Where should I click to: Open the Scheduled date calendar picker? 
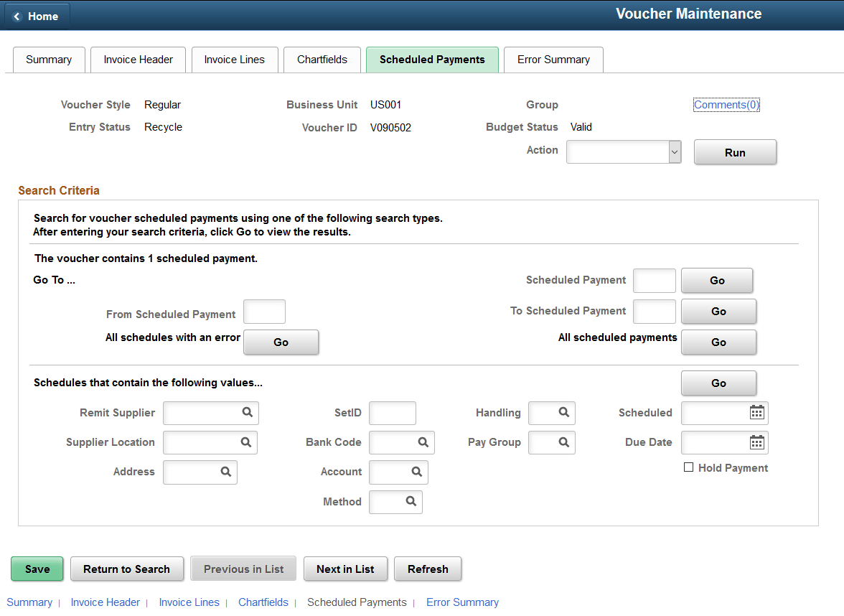pos(759,413)
